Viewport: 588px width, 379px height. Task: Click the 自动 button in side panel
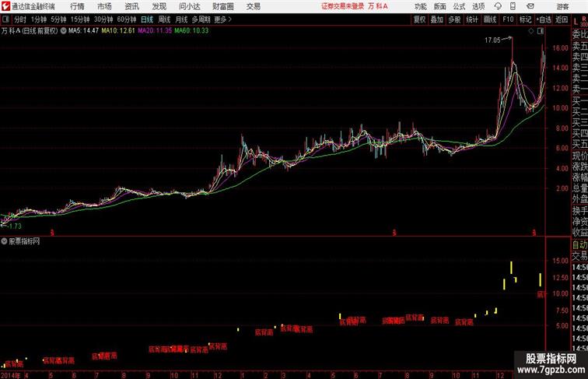coord(579,245)
